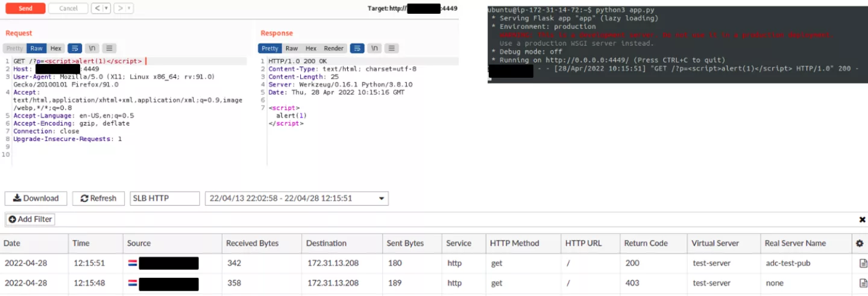
Task: Click the Cancel button
Action: click(x=68, y=8)
